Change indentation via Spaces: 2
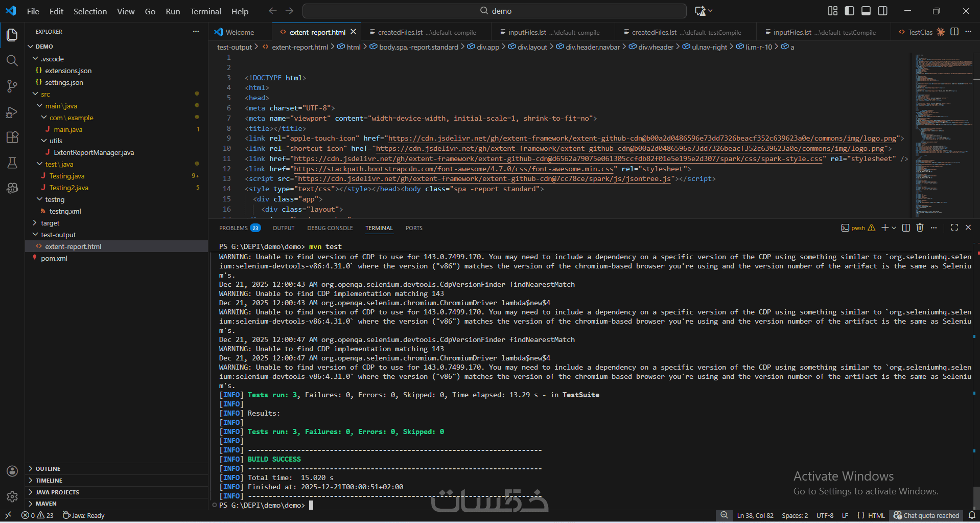980x523 pixels. point(795,515)
